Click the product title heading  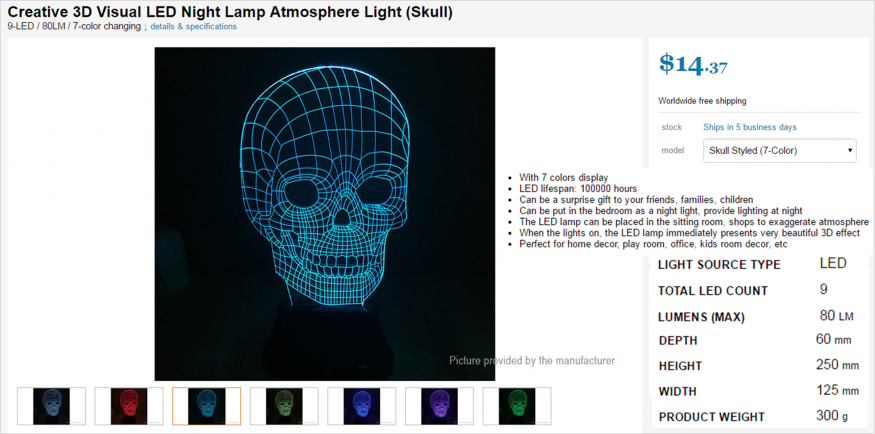[230, 12]
